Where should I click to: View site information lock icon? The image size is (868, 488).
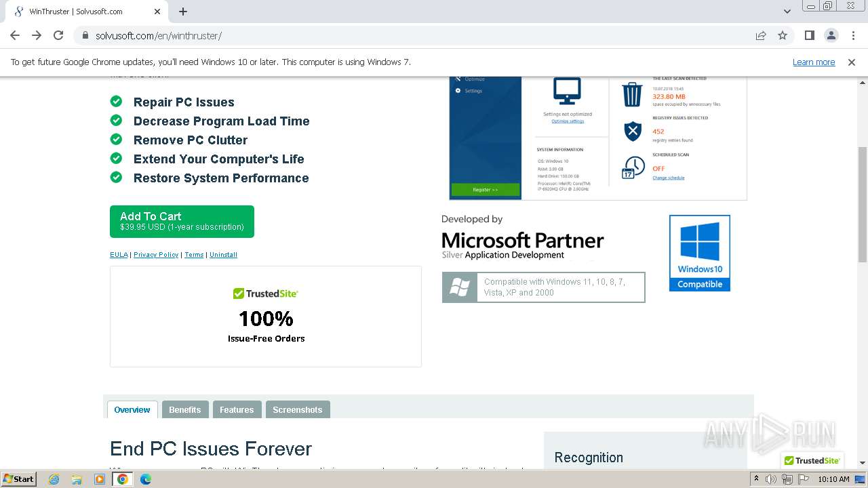(85, 35)
